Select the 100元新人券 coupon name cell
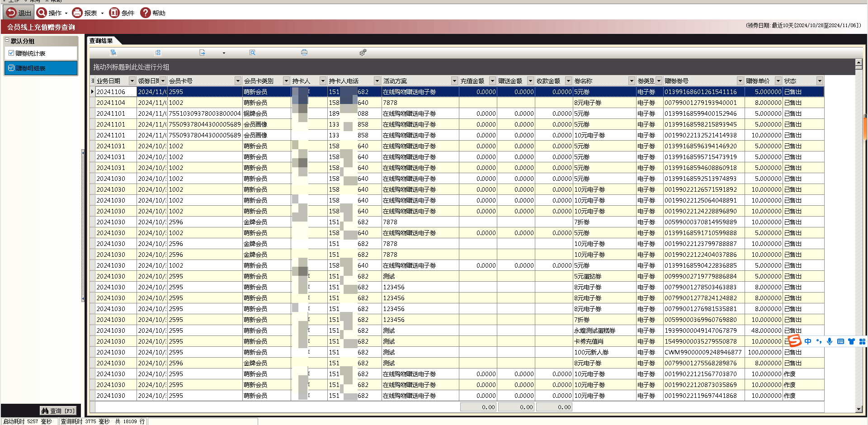The width and height of the screenshot is (868, 425). (604, 352)
